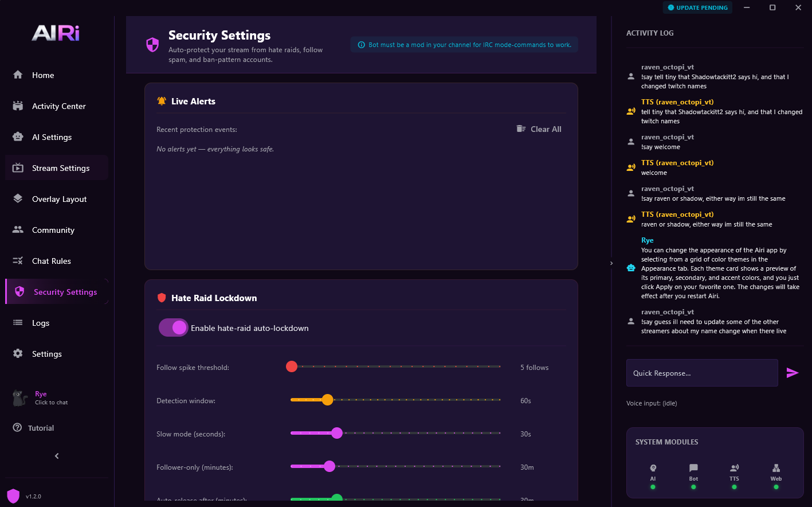This screenshot has height=507, width=812.
Task: Clear All recent protection events
Action: click(x=539, y=129)
